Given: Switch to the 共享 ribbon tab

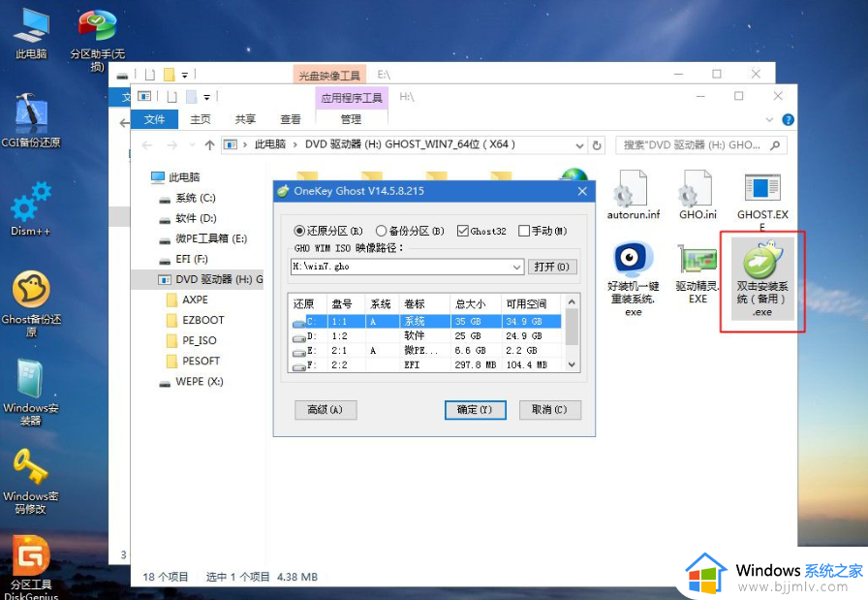Looking at the screenshot, I should tap(245, 119).
